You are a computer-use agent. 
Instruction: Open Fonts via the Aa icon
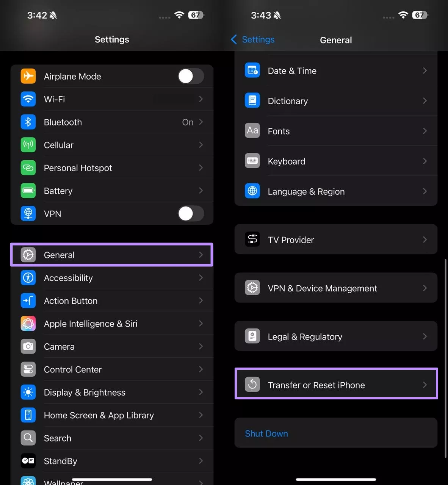coord(252,130)
